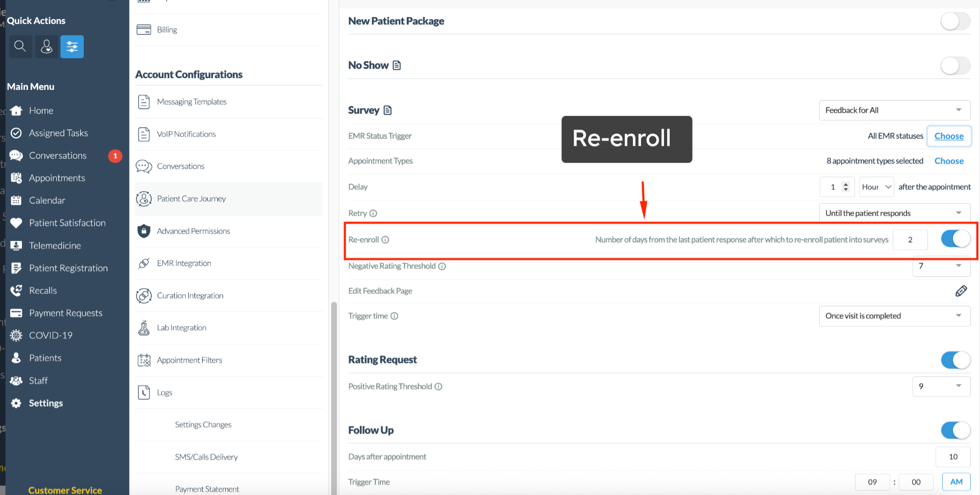Click the add patient quick action icon

tap(46, 46)
